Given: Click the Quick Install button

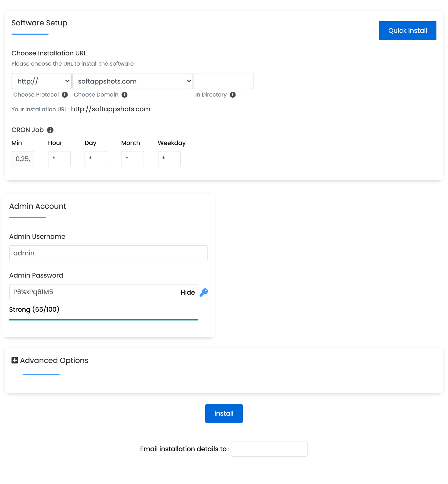Looking at the screenshot, I should pos(408,30).
